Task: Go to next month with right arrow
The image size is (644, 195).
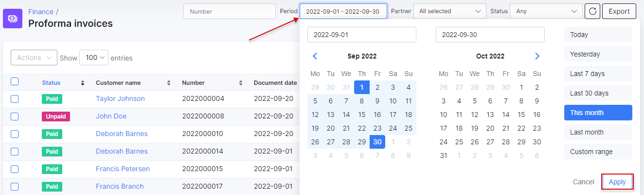Action: tap(537, 56)
